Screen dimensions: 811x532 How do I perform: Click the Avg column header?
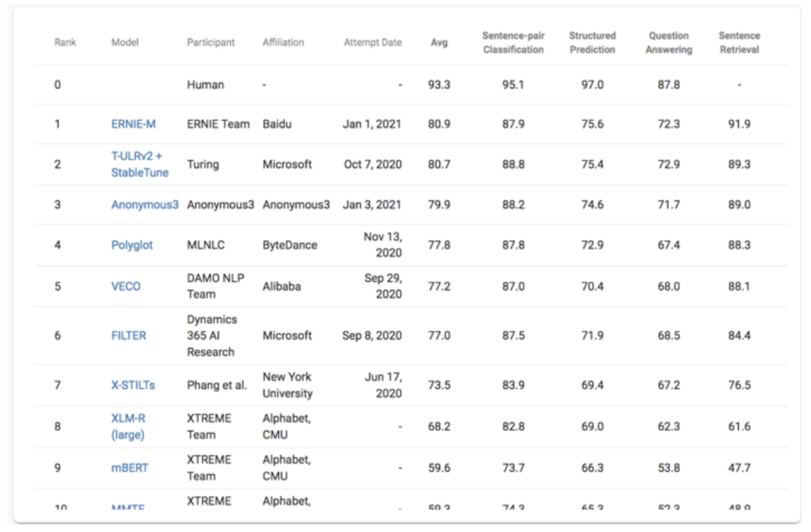[x=439, y=43]
